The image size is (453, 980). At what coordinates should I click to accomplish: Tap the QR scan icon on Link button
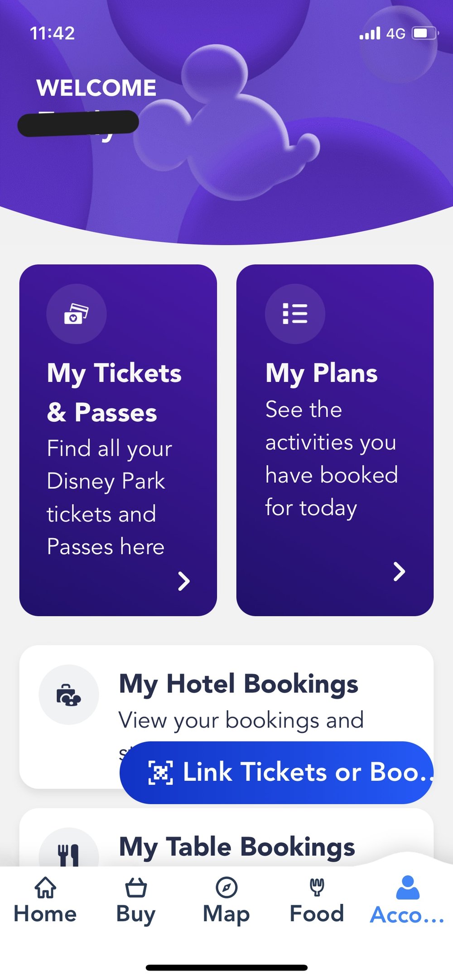(x=161, y=772)
